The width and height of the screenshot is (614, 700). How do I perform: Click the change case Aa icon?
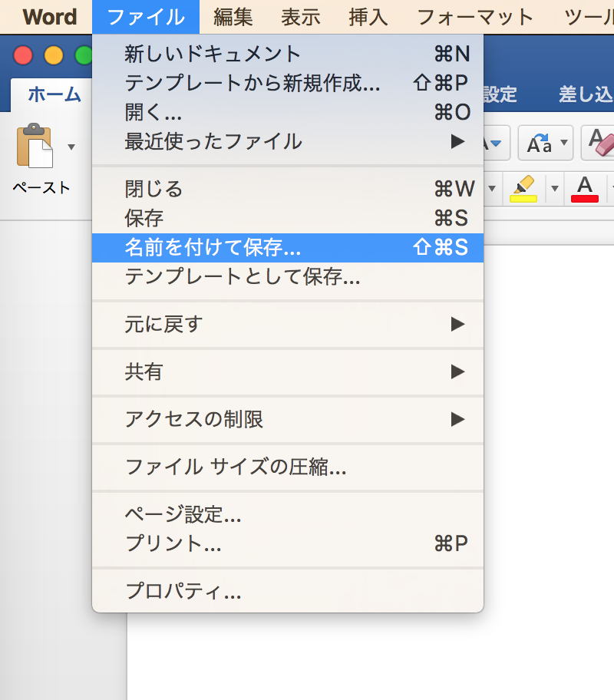coord(540,143)
